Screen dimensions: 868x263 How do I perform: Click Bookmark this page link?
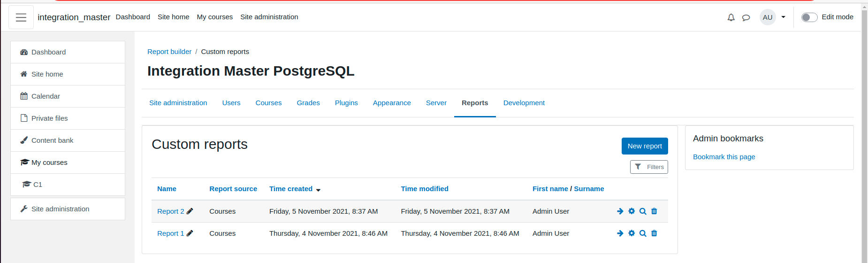(x=724, y=157)
